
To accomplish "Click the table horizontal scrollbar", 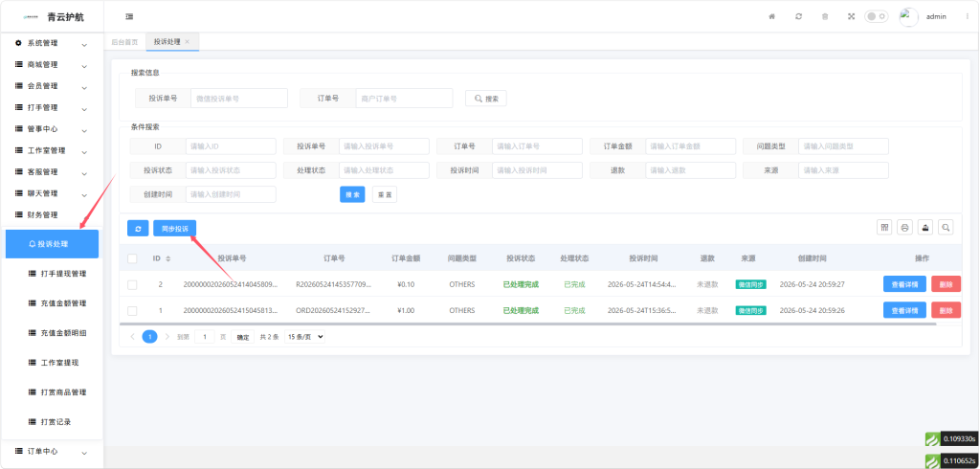I will coord(528,324).
